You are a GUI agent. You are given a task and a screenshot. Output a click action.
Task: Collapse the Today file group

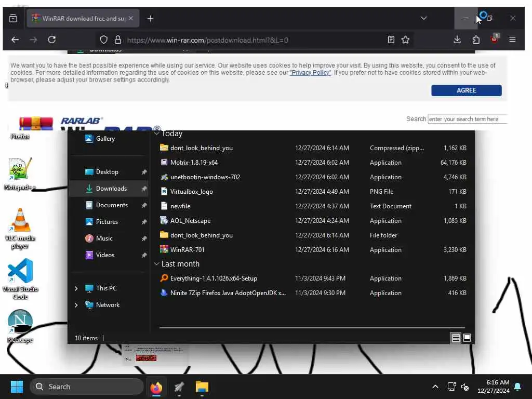156,133
